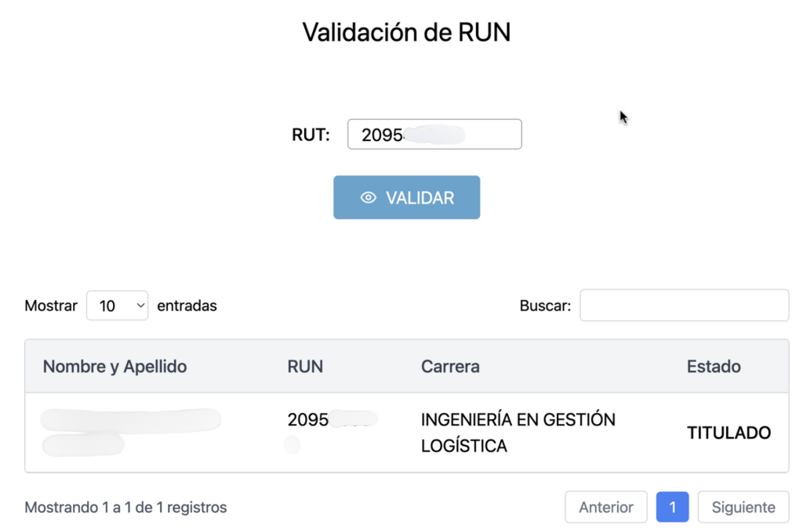Click the RUT: label

click(x=311, y=135)
